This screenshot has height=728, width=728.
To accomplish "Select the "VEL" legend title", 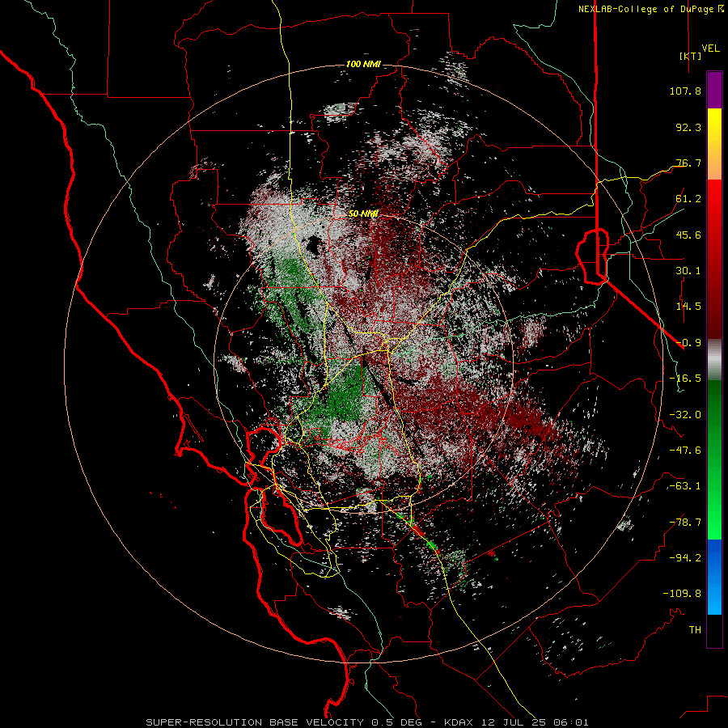I will click(x=710, y=49).
